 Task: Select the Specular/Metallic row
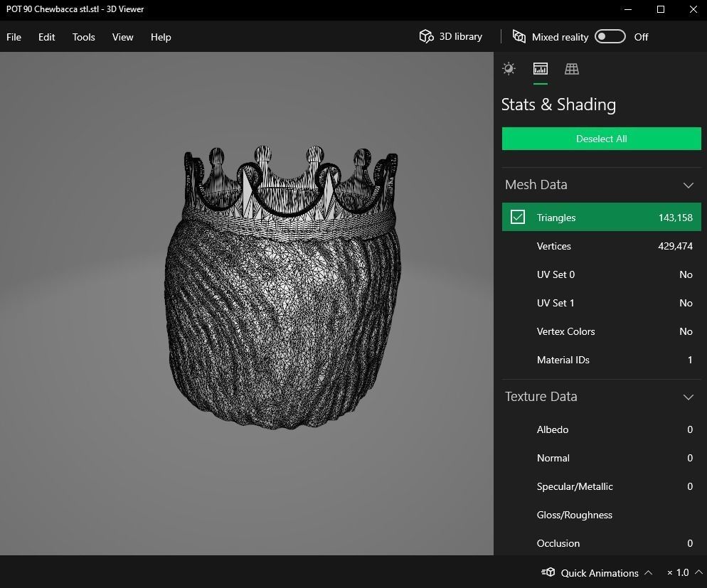pos(602,486)
